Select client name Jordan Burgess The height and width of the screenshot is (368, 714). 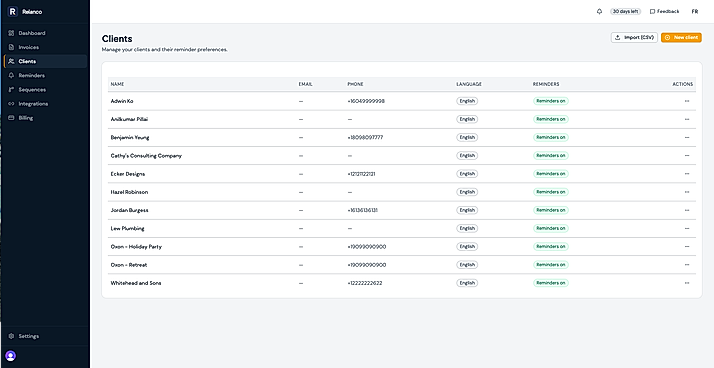pos(129,210)
